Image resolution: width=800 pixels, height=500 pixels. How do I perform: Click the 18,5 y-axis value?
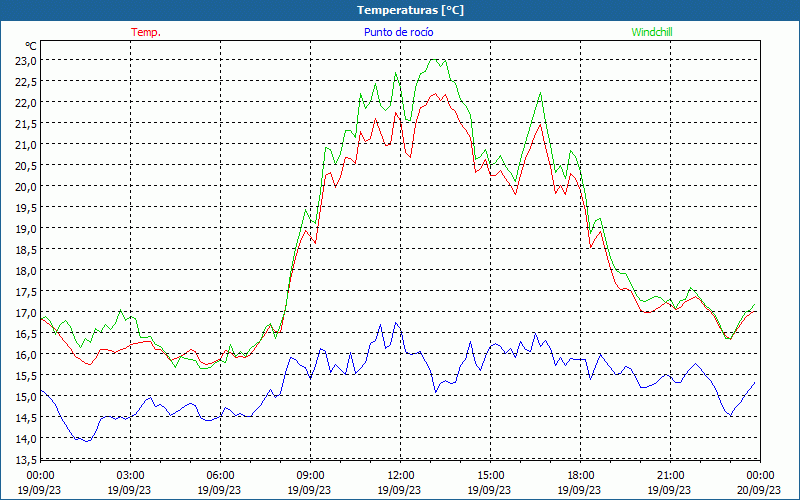tap(26, 249)
